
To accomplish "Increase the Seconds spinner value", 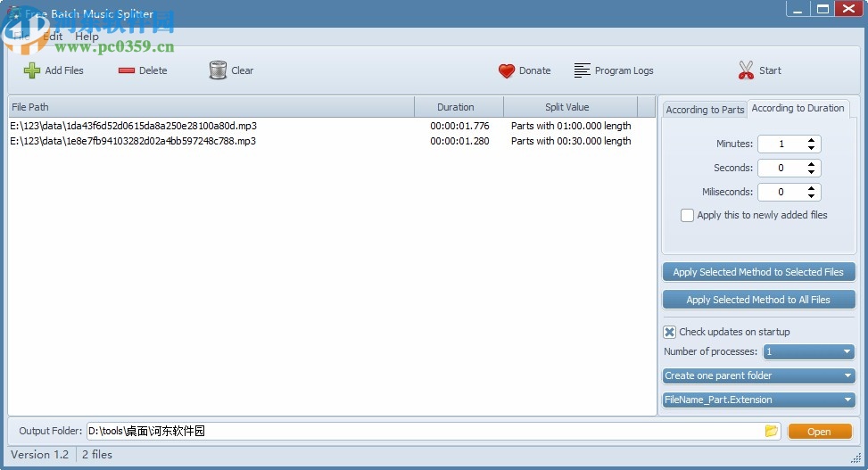I will point(811,164).
